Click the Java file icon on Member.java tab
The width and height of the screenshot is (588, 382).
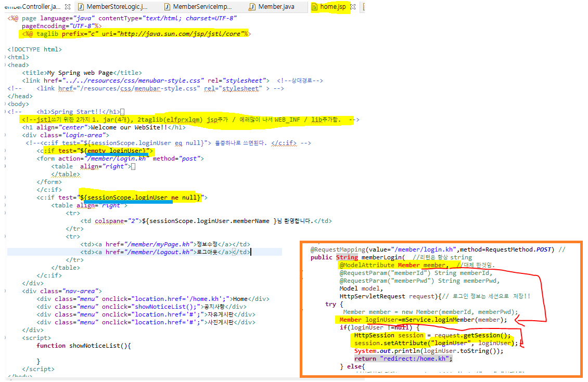[x=252, y=7]
